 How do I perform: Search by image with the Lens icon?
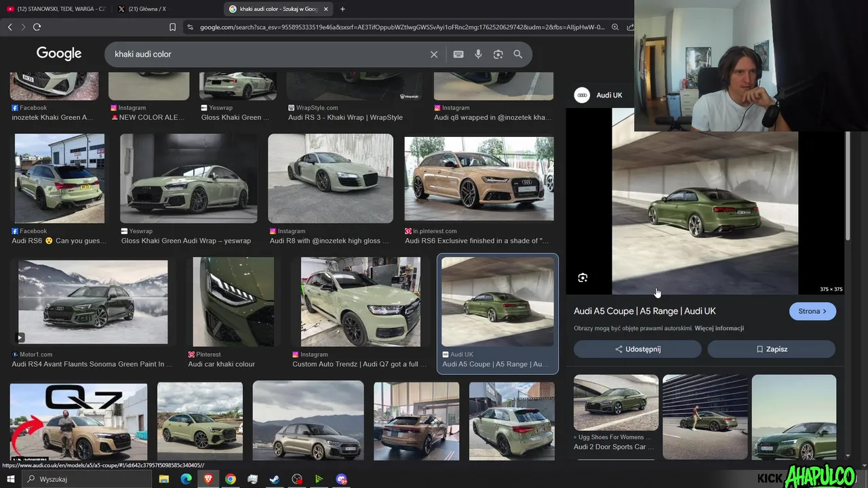(498, 54)
